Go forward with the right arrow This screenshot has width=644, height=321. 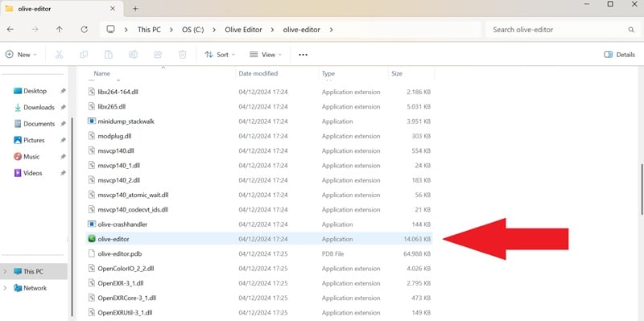[35, 30]
